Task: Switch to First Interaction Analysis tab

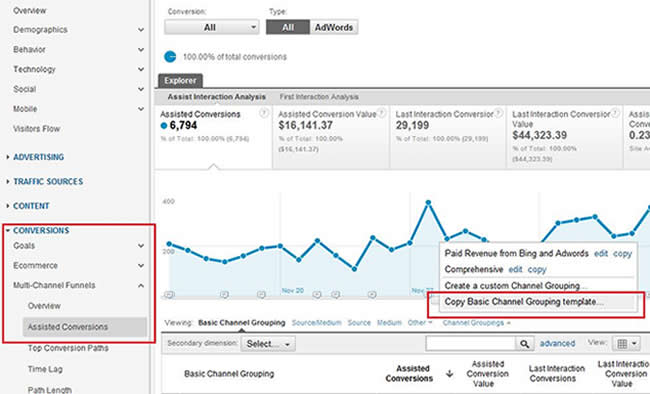Action: [x=319, y=97]
